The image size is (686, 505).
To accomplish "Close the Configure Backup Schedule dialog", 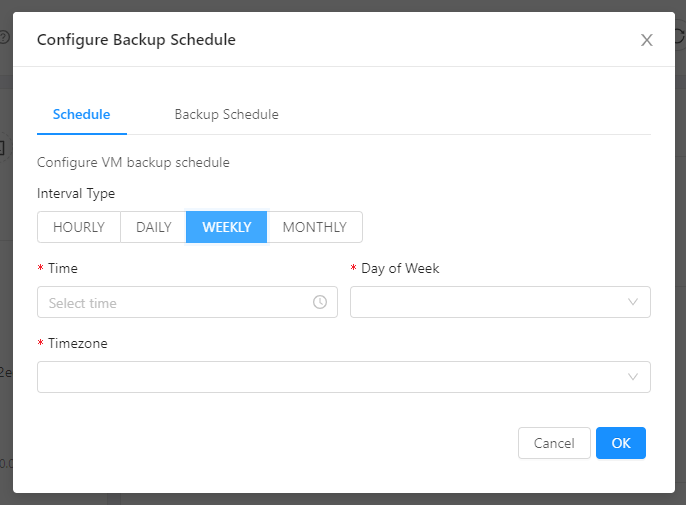I will (646, 40).
